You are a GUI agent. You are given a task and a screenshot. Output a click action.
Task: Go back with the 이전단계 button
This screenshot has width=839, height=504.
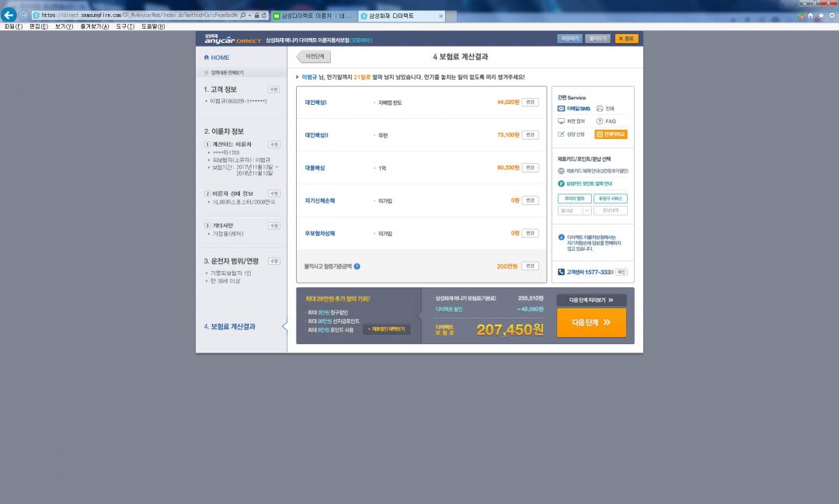click(314, 57)
